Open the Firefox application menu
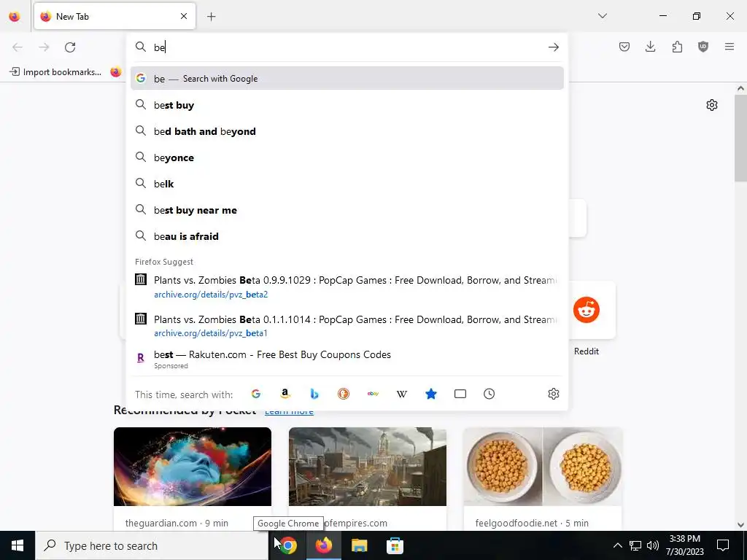747x560 pixels. [x=729, y=47]
